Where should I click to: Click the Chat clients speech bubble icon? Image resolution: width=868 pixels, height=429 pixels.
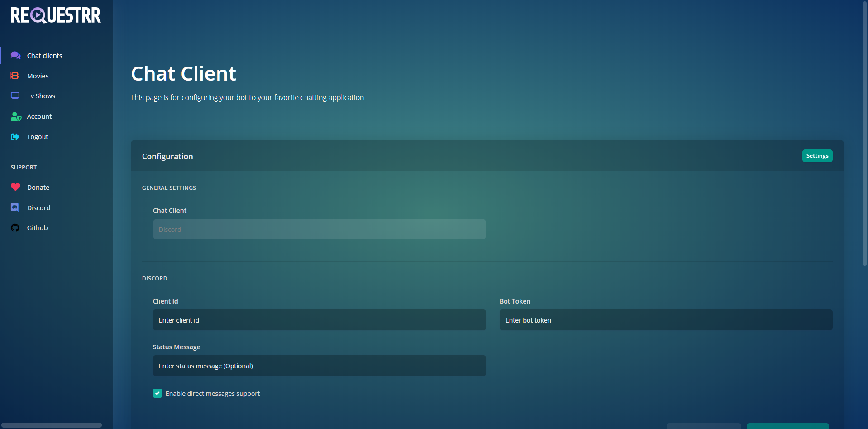(x=15, y=55)
